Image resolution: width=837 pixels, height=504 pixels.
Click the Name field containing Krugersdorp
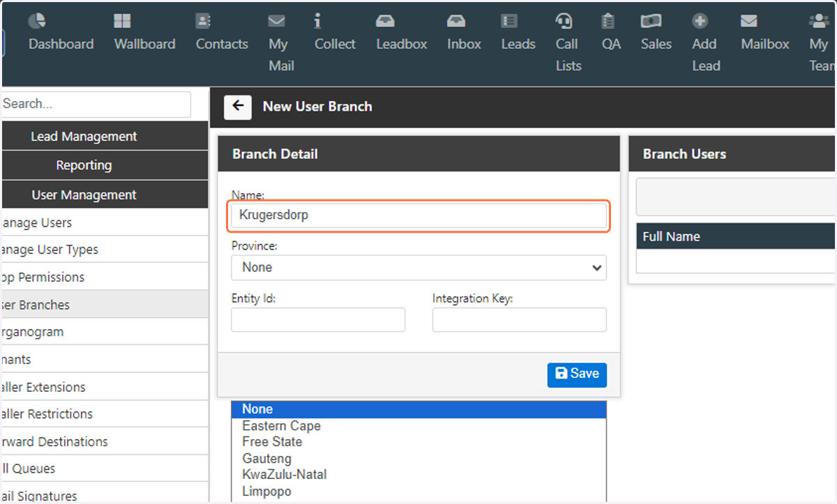point(418,215)
